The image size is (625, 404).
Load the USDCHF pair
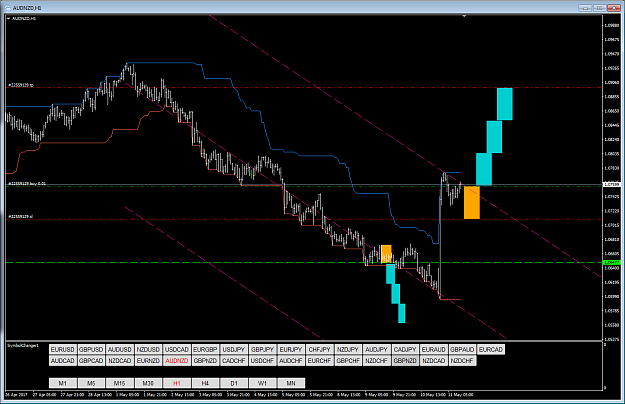pyautogui.click(x=262, y=361)
